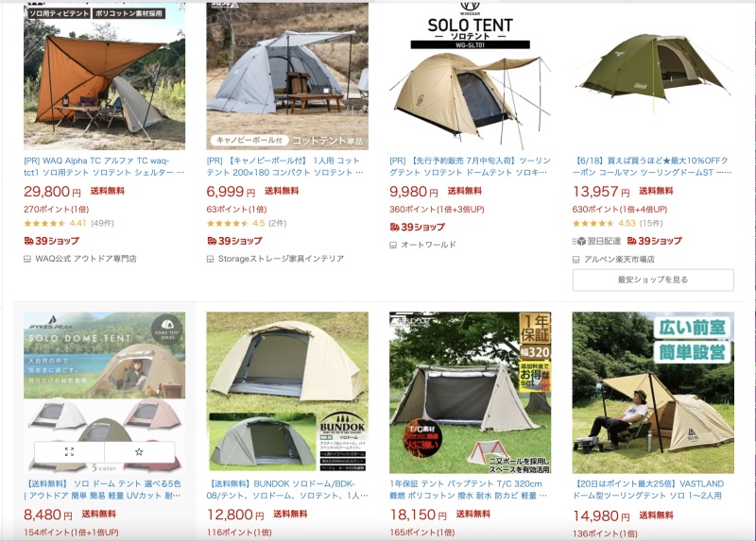Open the Coleman ツーリングドームST product title
Viewport: 756px width, 541px height.
652,167
